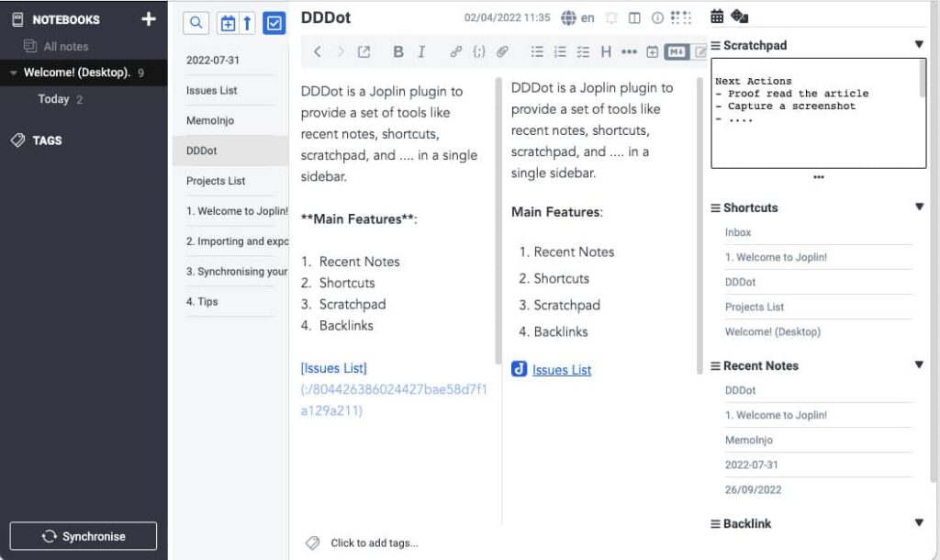Collapse the Shortcuts section arrow

click(919, 207)
